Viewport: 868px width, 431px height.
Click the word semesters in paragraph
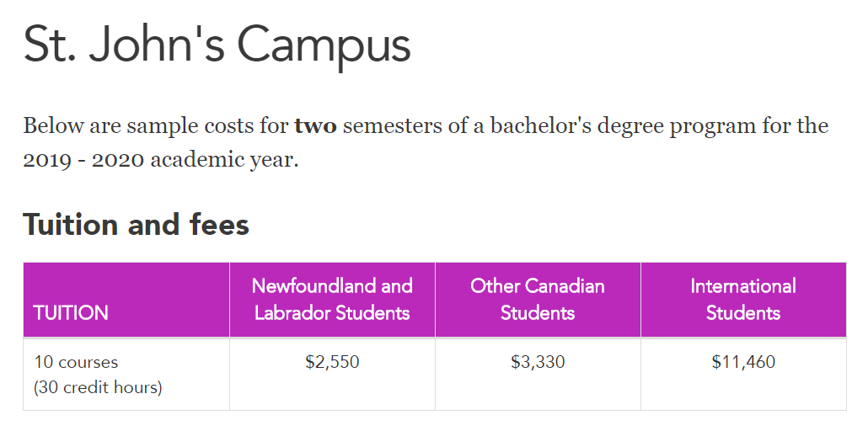click(392, 127)
